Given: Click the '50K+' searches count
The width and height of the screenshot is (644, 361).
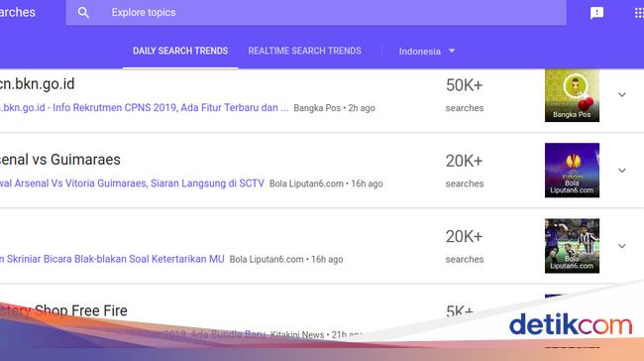Looking at the screenshot, I should point(464,85).
